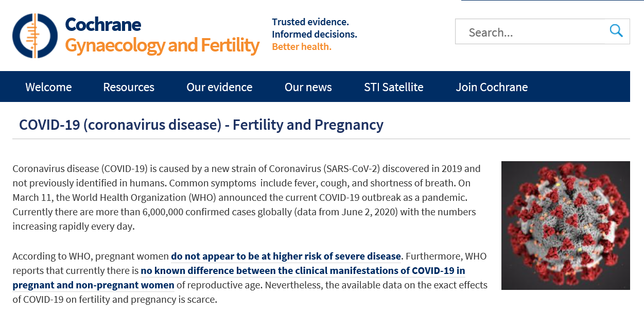
Task: Open the 'do not appear to be at higher risk' link
Action: click(286, 256)
